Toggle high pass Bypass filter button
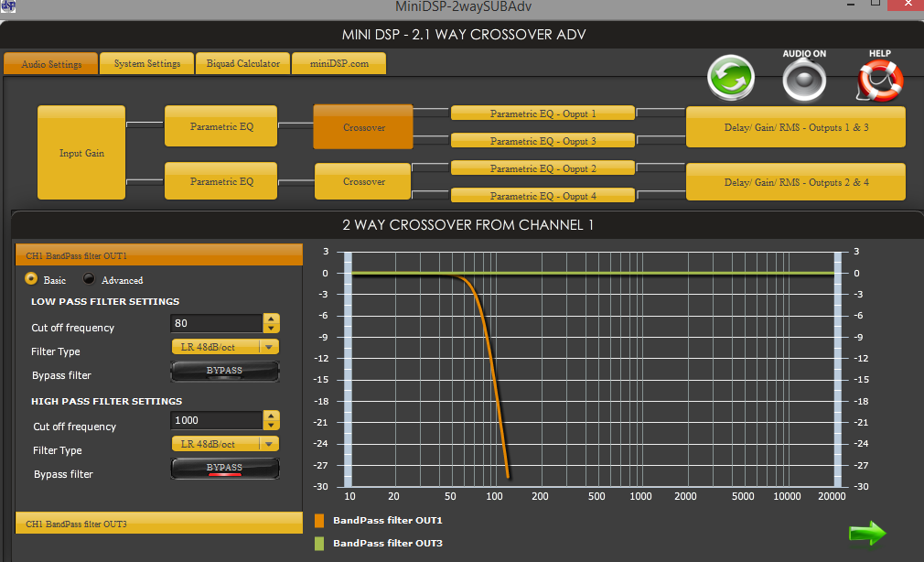Image resolution: width=924 pixels, height=562 pixels. (224, 469)
